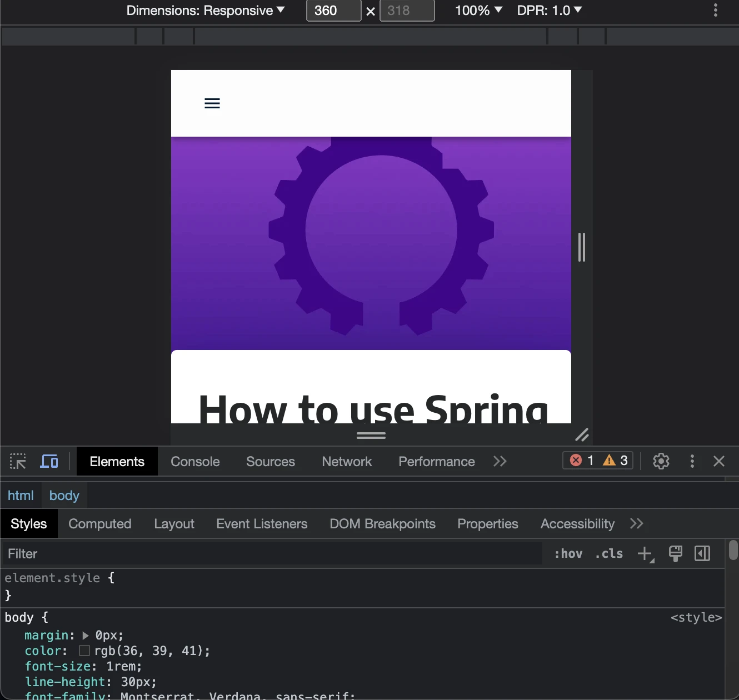739x700 pixels.
Task: Open the DPR: 1.0 dropdown
Action: click(550, 11)
